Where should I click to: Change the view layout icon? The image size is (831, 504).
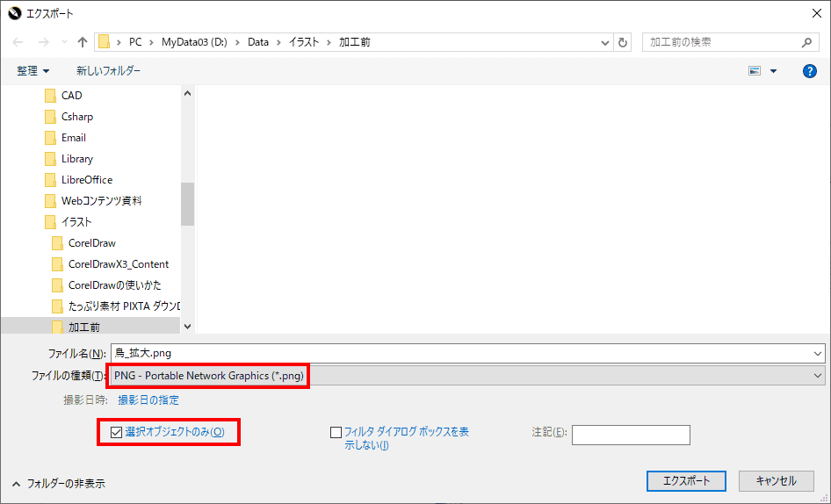point(755,71)
